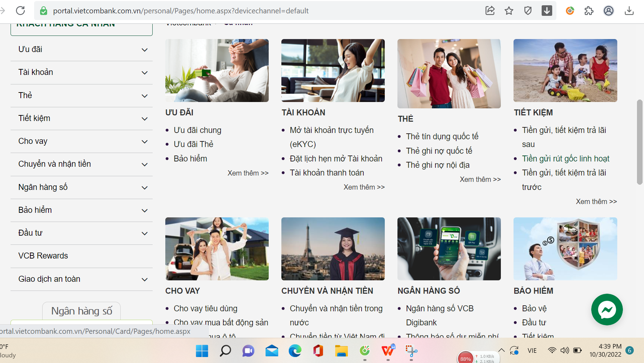
Task: Open the NGÂN HÀNG SỐ phone thumbnail
Action: pos(449,249)
